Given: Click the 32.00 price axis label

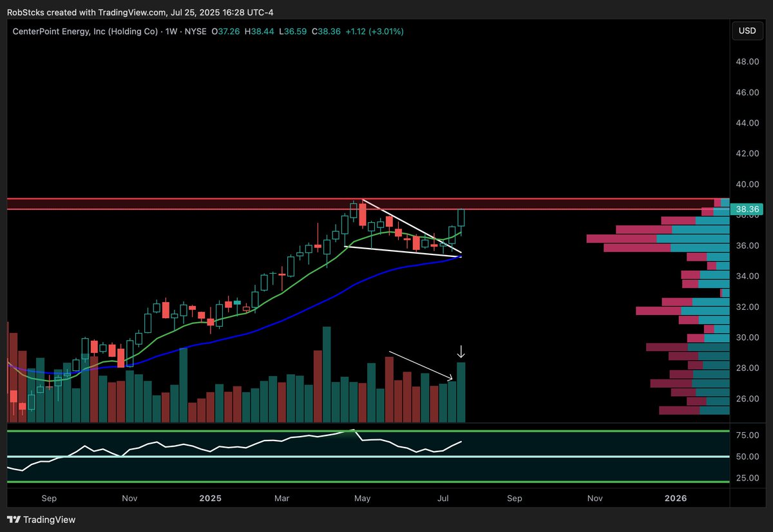Looking at the screenshot, I should [747, 307].
